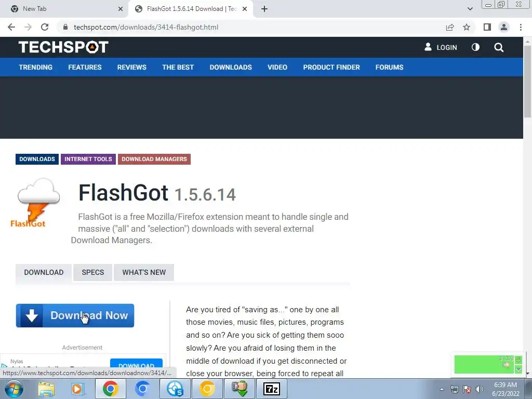Click the Nylas ad DOWNLOAD button
This screenshot has height=399, width=532.
click(137, 365)
